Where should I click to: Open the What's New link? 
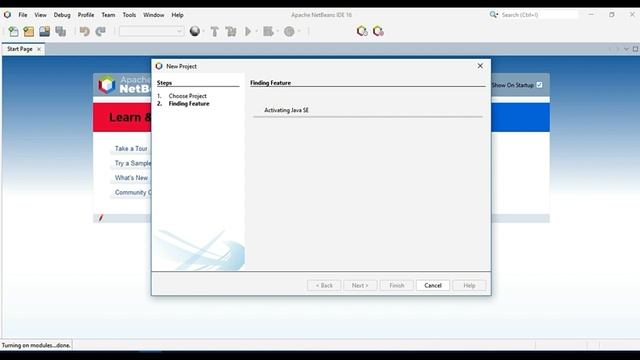131,178
